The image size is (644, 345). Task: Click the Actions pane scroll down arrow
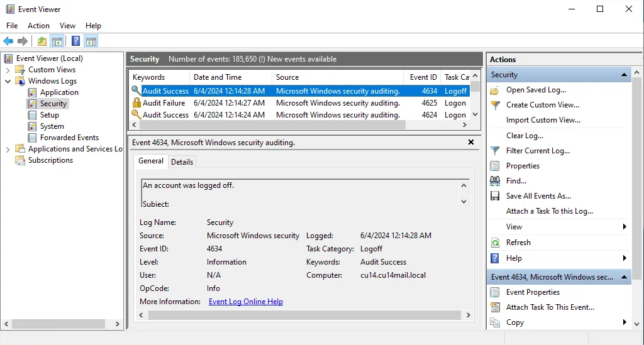coord(636,324)
